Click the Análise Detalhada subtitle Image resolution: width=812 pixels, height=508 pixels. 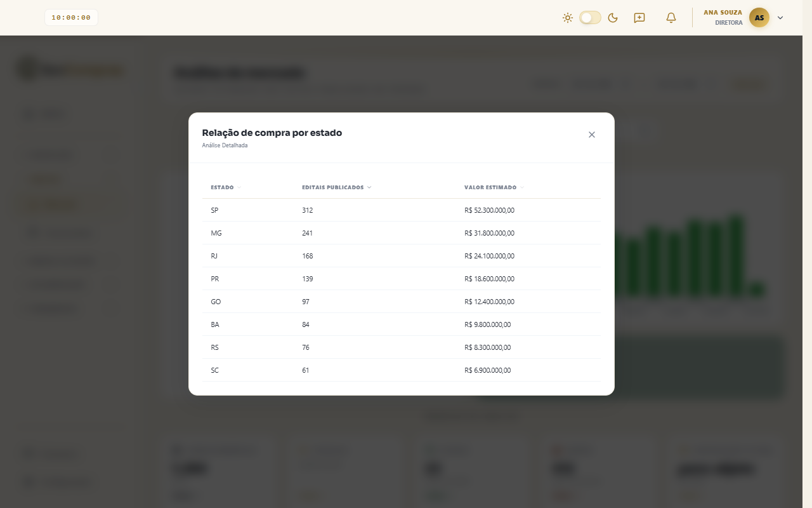click(x=225, y=145)
